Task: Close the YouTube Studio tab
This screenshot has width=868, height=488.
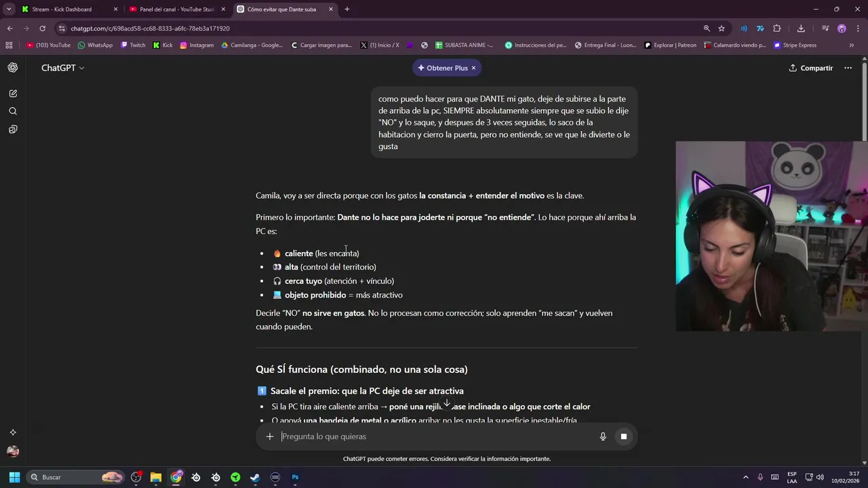Action: point(223,9)
